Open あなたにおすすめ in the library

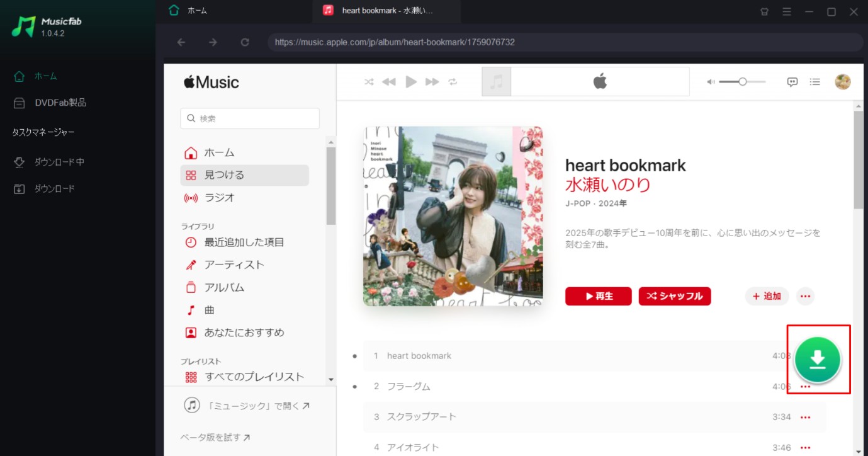click(244, 333)
